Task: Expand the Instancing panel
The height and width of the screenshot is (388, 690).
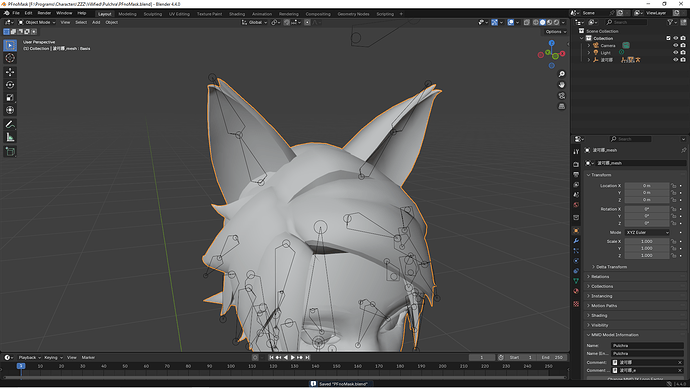Action: coord(602,296)
